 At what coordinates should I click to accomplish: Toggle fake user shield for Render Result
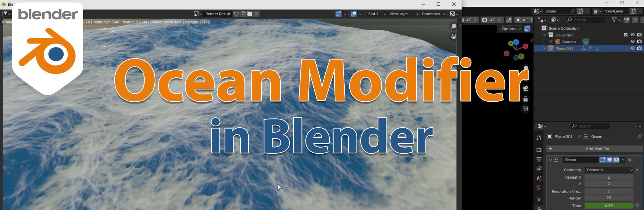pos(236,14)
